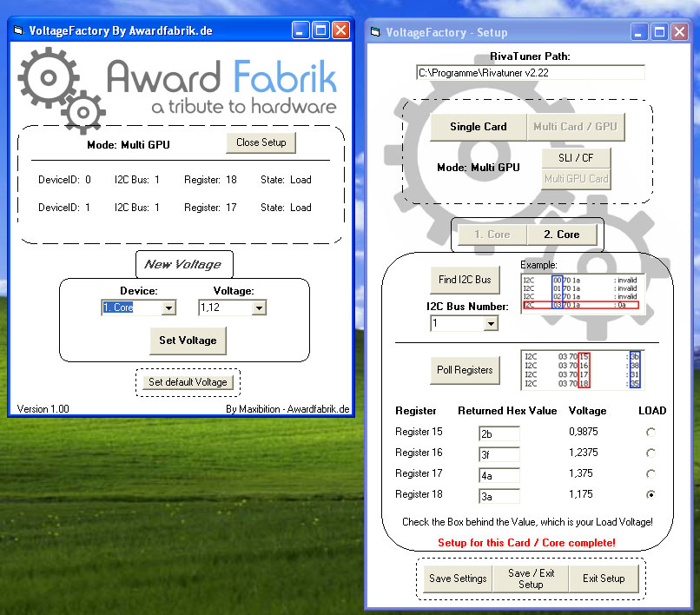Image resolution: width=700 pixels, height=615 pixels.
Task: Click the 'Register 16' row label
Action: pos(419,453)
